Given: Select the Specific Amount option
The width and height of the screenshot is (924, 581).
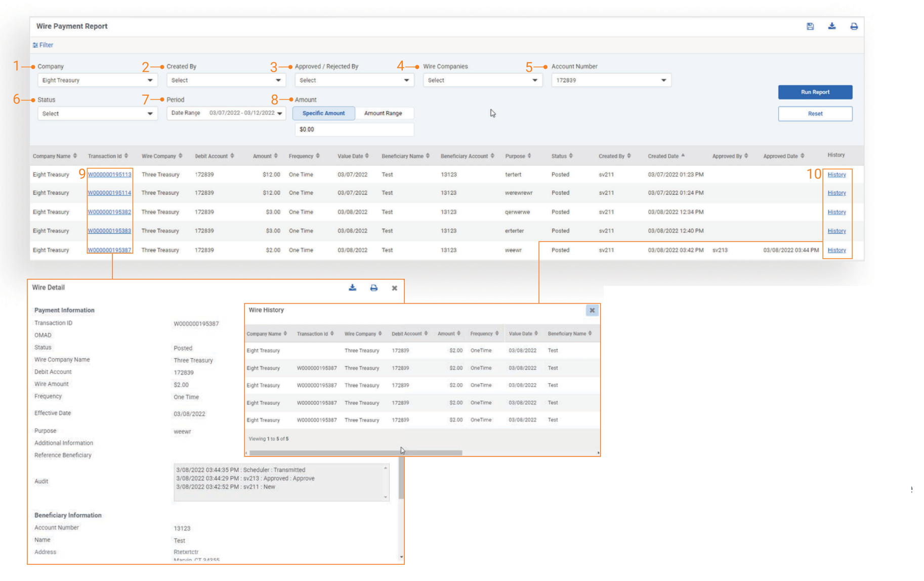Looking at the screenshot, I should coord(323,113).
